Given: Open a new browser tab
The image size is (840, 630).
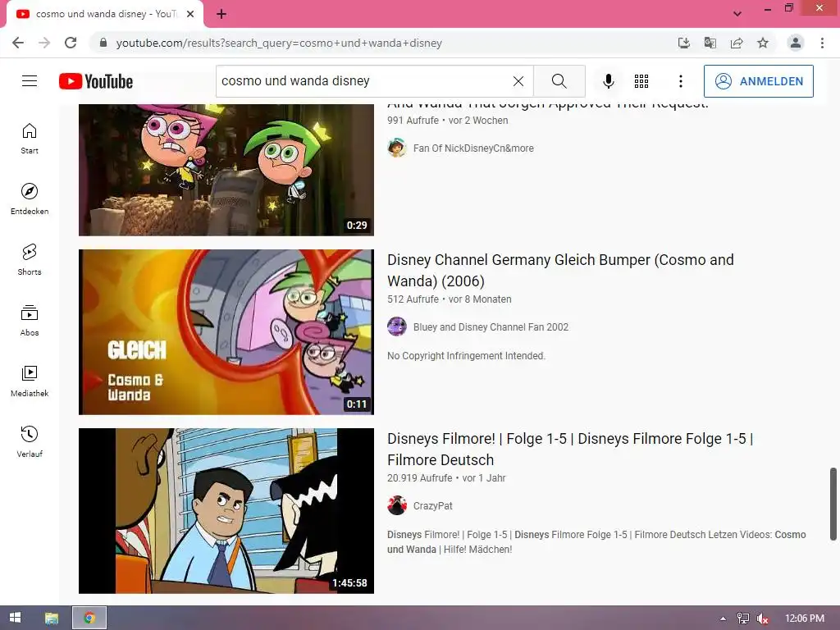Looking at the screenshot, I should 221,15.
